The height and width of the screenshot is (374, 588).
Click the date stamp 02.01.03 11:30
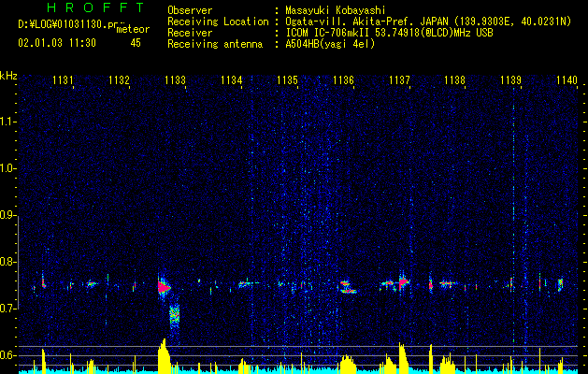tap(57, 43)
